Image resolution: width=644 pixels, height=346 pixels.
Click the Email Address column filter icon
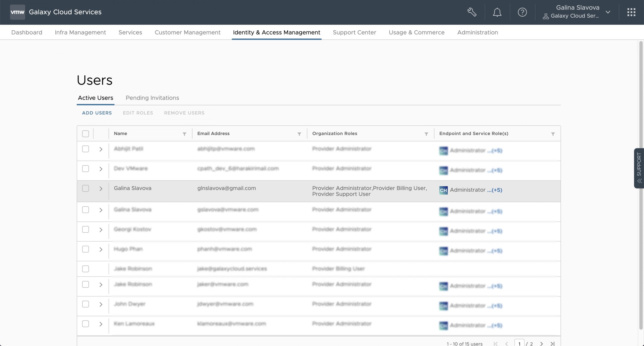pos(299,134)
